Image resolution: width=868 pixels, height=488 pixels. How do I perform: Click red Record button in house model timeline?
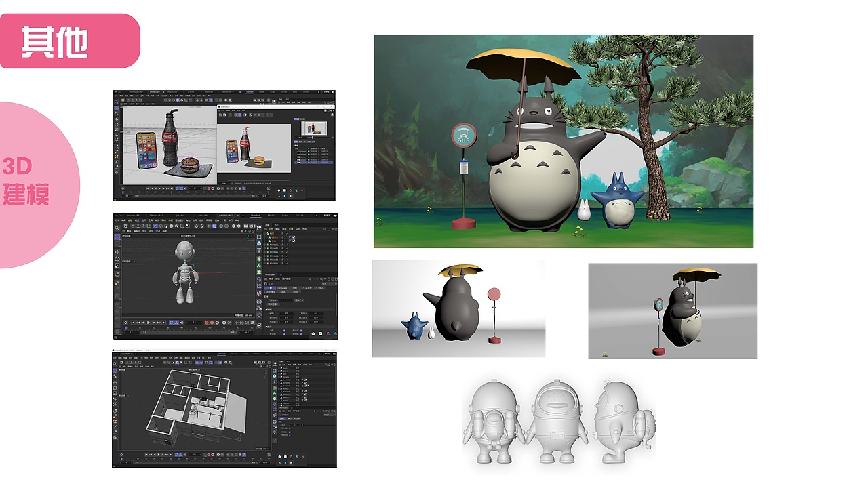coord(208,455)
